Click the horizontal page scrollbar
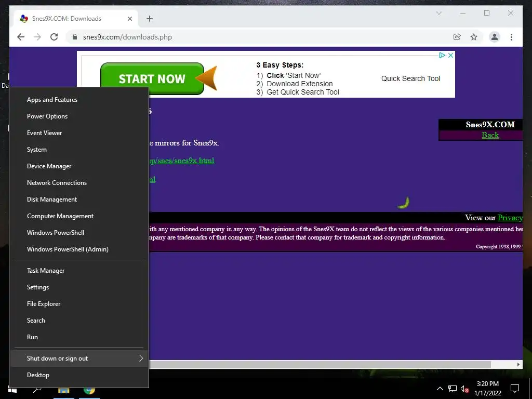This screenshot has width=532, height=399. (320, 364)
